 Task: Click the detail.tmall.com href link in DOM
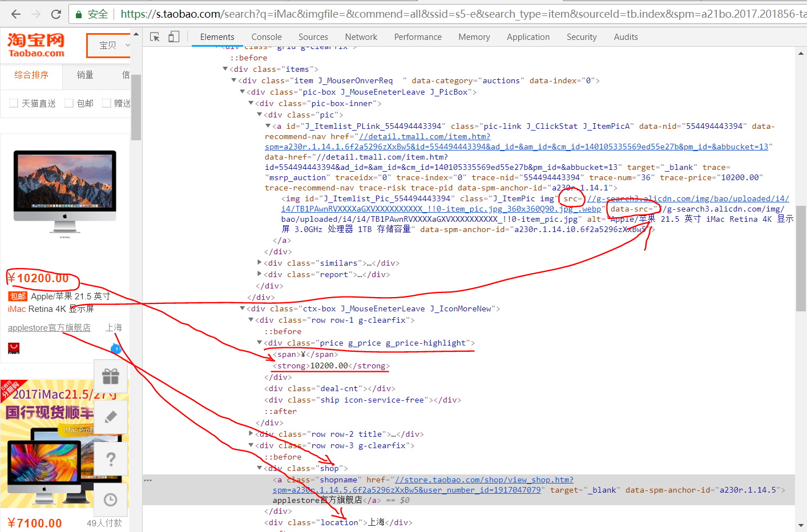(517, 142)
